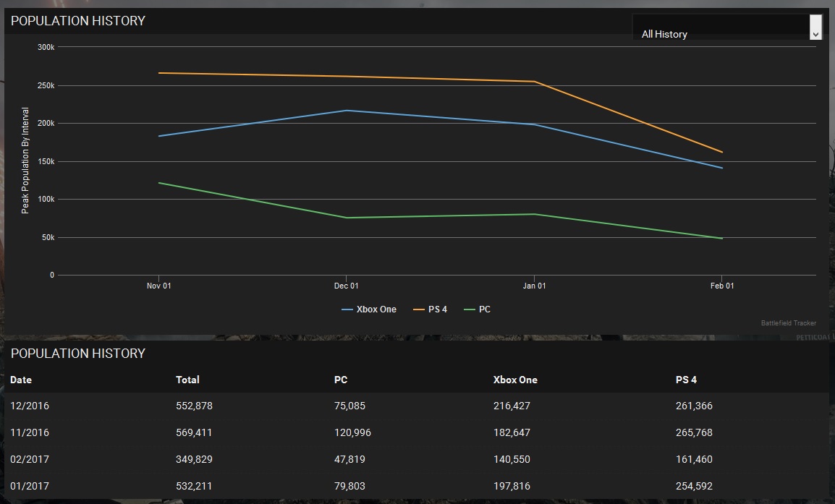The height and width of the screenshot is (504, 835).
Task: Click the Battlefield Tracker chart credit
Action: pos(789,323)
